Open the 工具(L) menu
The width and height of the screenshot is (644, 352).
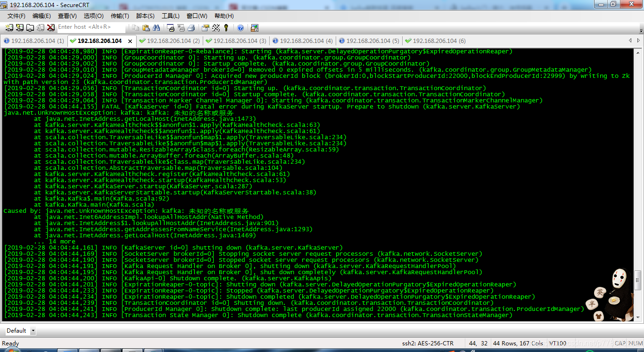tap(170, 16)
